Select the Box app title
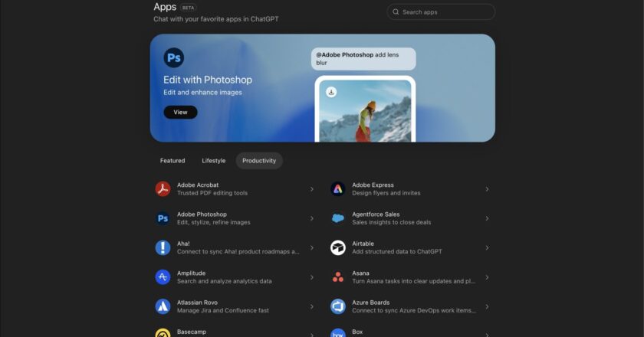Viewport: 644px width, 337px height. (357, 332)
